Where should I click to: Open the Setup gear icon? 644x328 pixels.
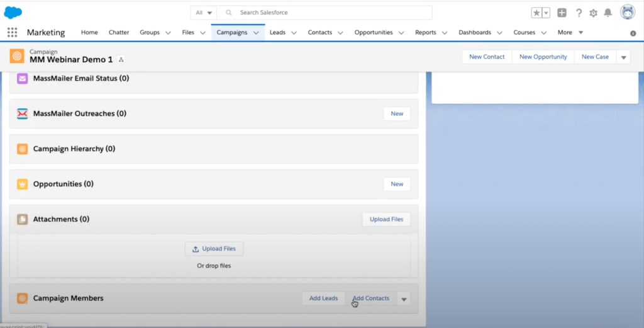[x=594, y=13]
